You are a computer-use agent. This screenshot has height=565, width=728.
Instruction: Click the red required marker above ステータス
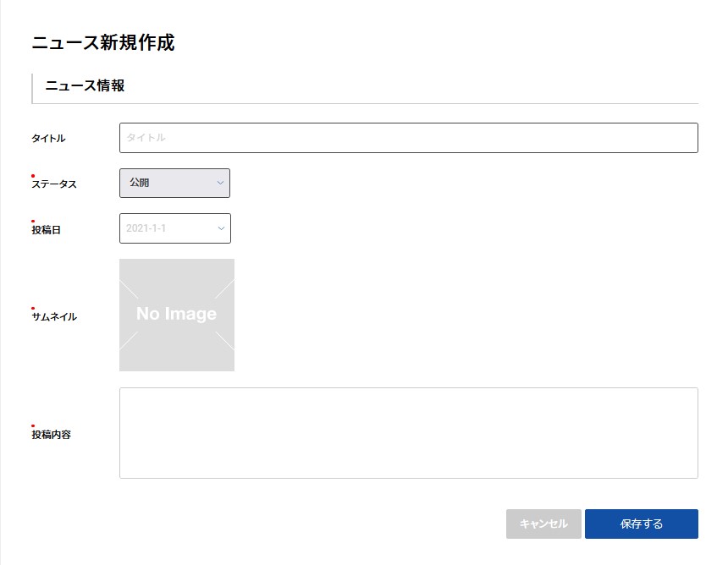33,176
